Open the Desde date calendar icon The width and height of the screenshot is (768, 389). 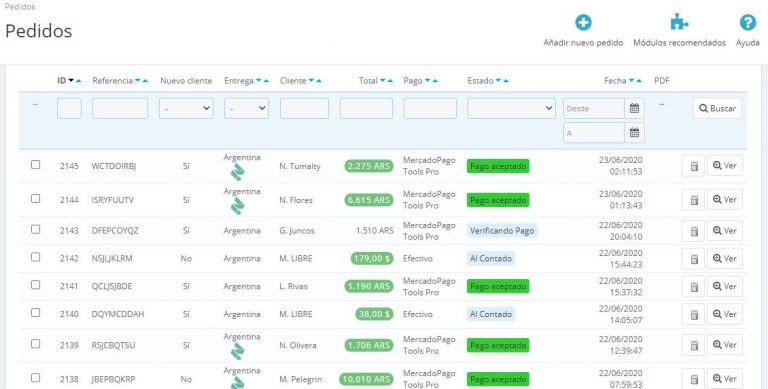[634, 108]
